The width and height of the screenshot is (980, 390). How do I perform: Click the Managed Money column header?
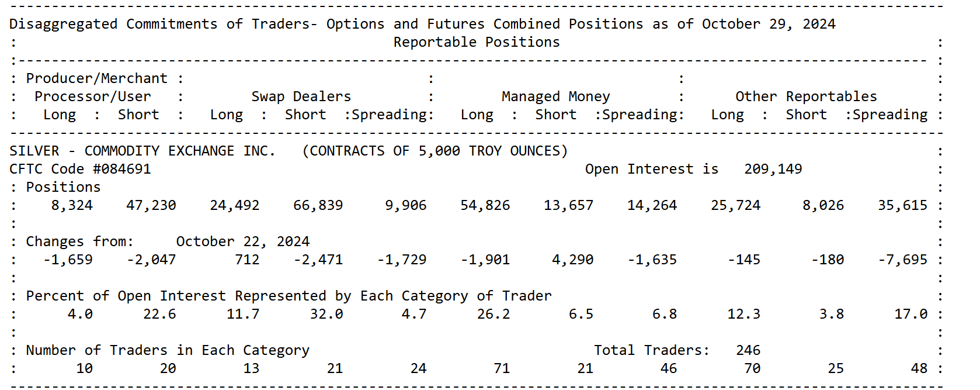(555, 96)
